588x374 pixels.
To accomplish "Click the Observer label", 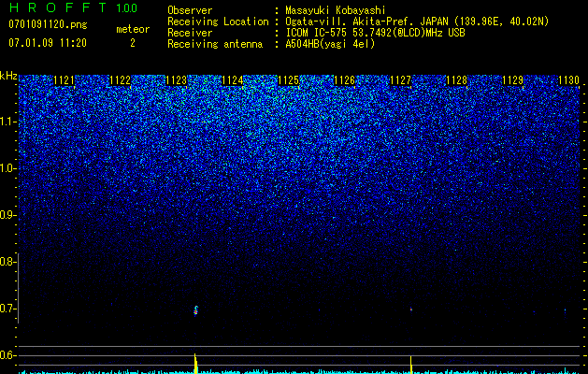I will [x=190, y=10].
